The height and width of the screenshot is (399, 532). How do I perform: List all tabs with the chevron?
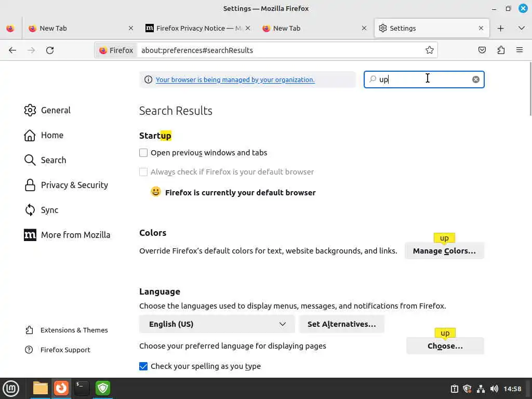click(522, 29)
